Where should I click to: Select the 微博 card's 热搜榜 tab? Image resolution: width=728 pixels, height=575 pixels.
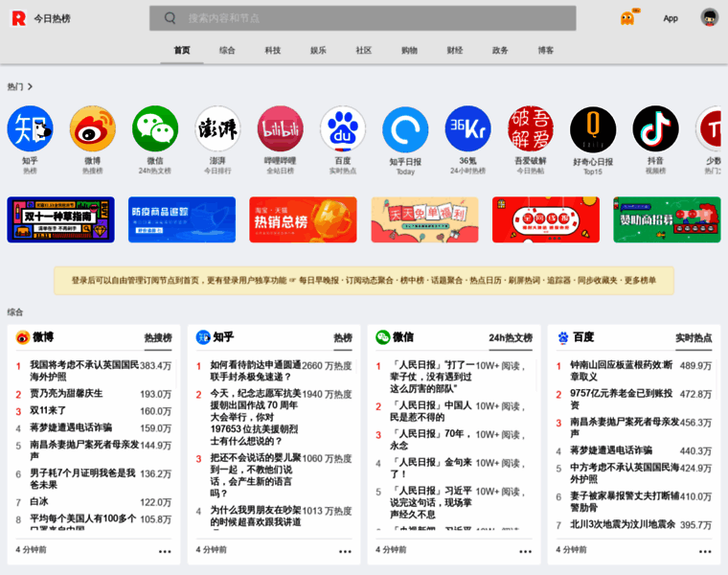pyautogui.click(x=158, y=338)
